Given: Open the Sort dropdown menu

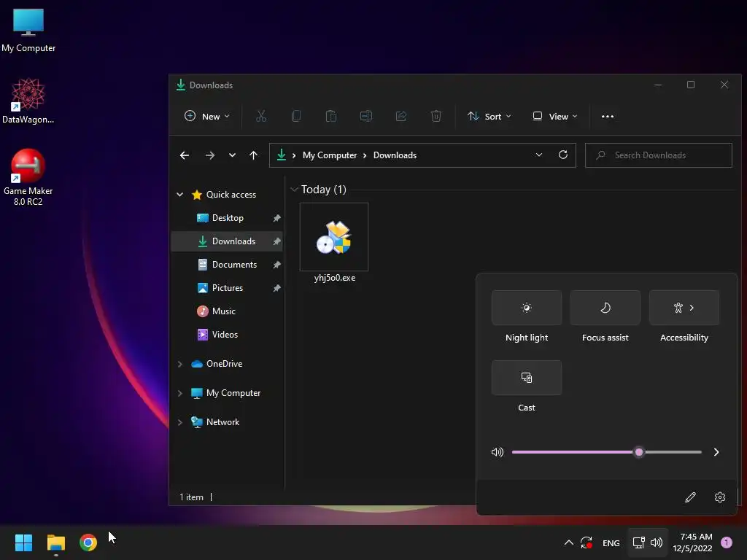Looking at the screenshot, I should pyautogui.click(x=489, y=116).
